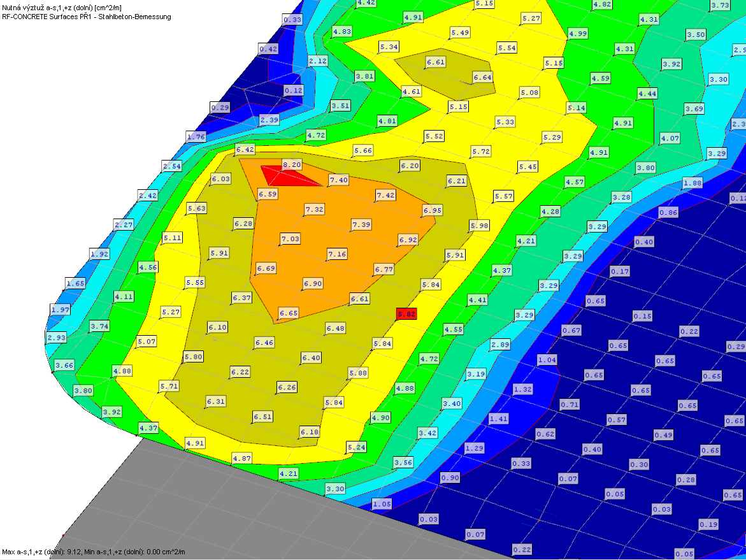This screenshot has height=560, width=746.
Task: Pick the 2.12 value label
Action: coord(318,61)
